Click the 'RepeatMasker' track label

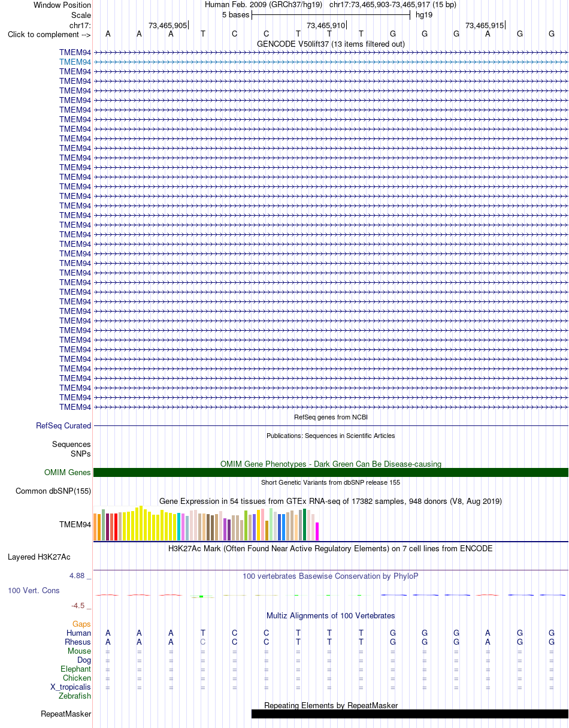[66, 714]
